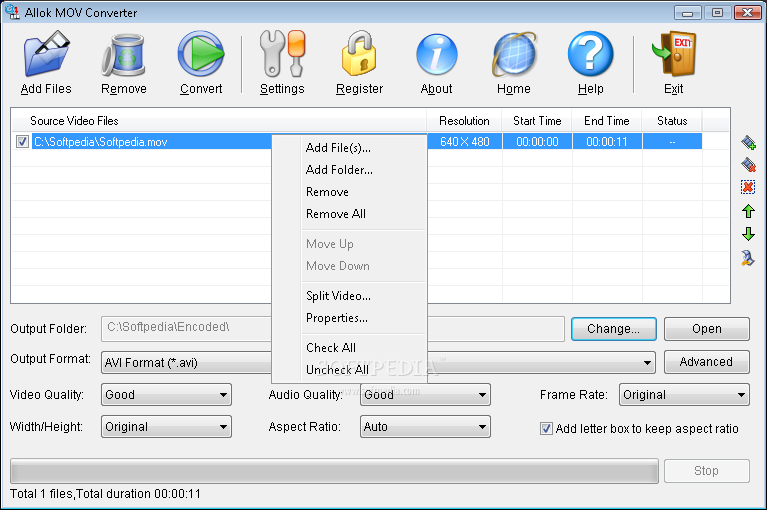Click the green down arrow side icon
767x510 pixels.
[x=748, y=234]
